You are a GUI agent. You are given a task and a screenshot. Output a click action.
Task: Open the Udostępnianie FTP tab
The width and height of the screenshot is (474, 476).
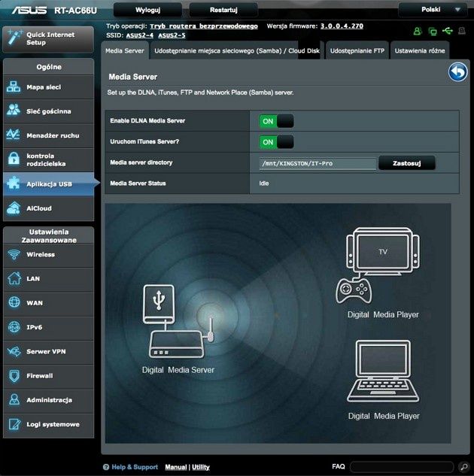(x=357, y=50)
